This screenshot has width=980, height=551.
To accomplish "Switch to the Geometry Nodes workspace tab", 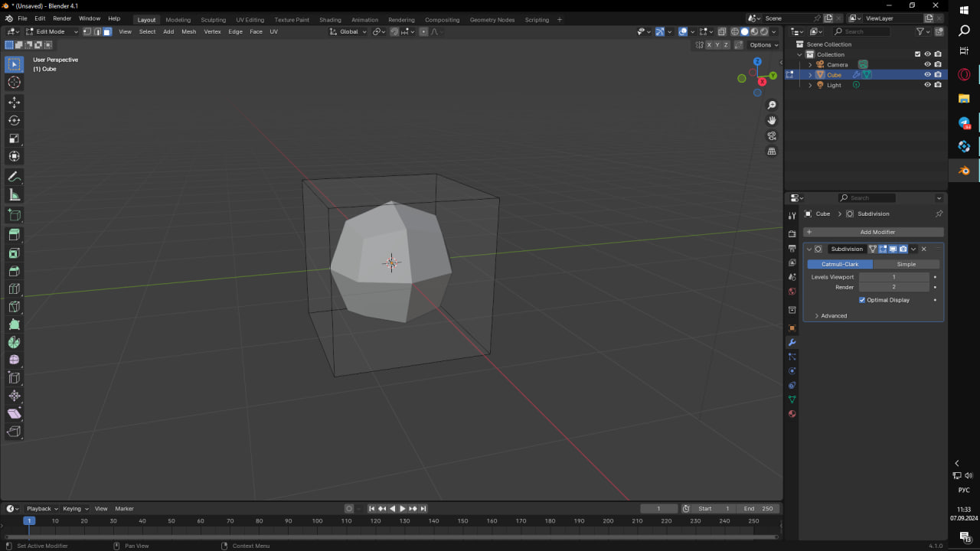I will click(x=492, y=20).
